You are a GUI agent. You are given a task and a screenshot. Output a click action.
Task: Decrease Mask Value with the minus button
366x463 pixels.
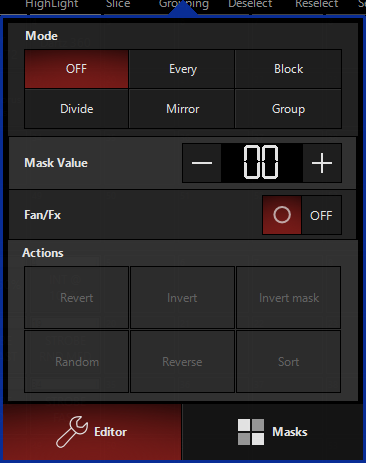[x=202, y=163]
